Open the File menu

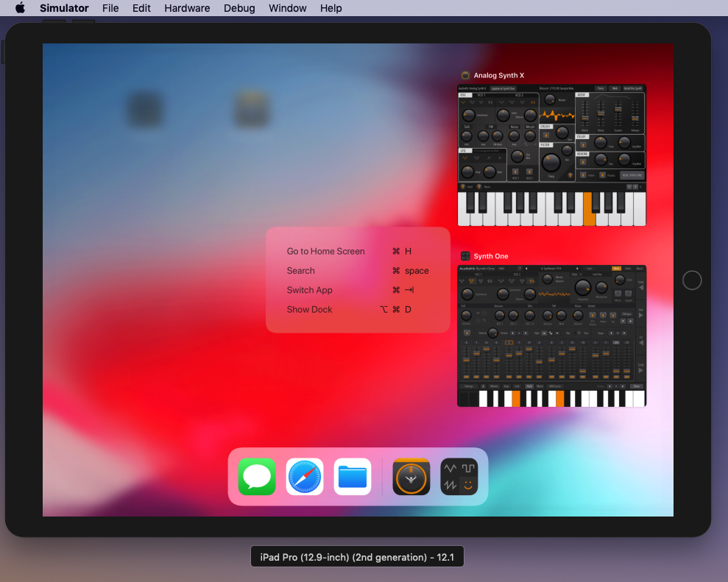(x=110, y=8)
